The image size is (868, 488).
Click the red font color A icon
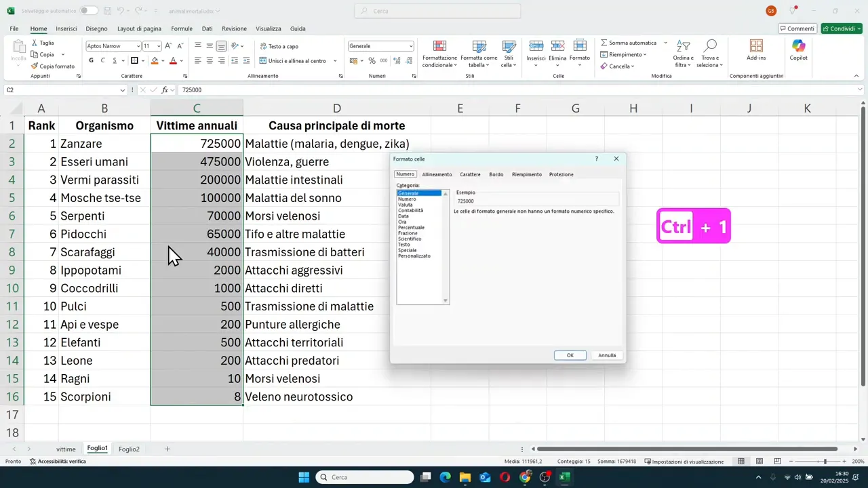173,60
